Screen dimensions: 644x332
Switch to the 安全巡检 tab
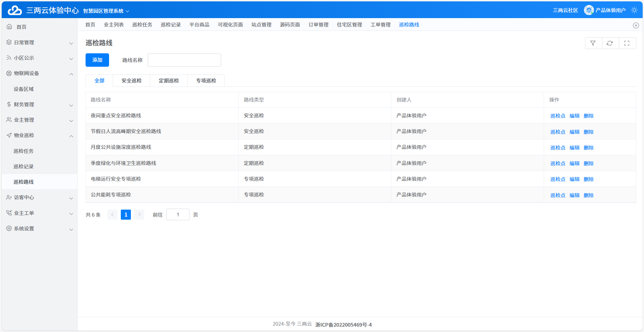pos(131,80)
